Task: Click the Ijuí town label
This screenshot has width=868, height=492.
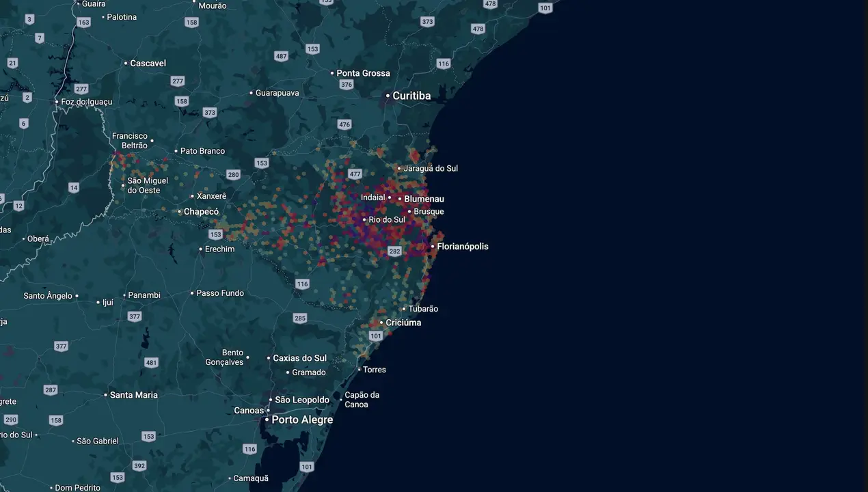Action: coord(108,302)
